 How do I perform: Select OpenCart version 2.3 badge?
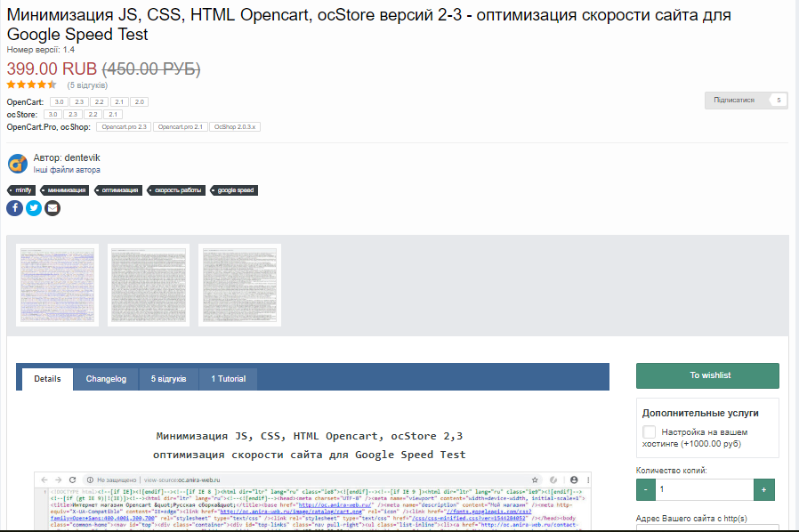(x=79, y=102)
